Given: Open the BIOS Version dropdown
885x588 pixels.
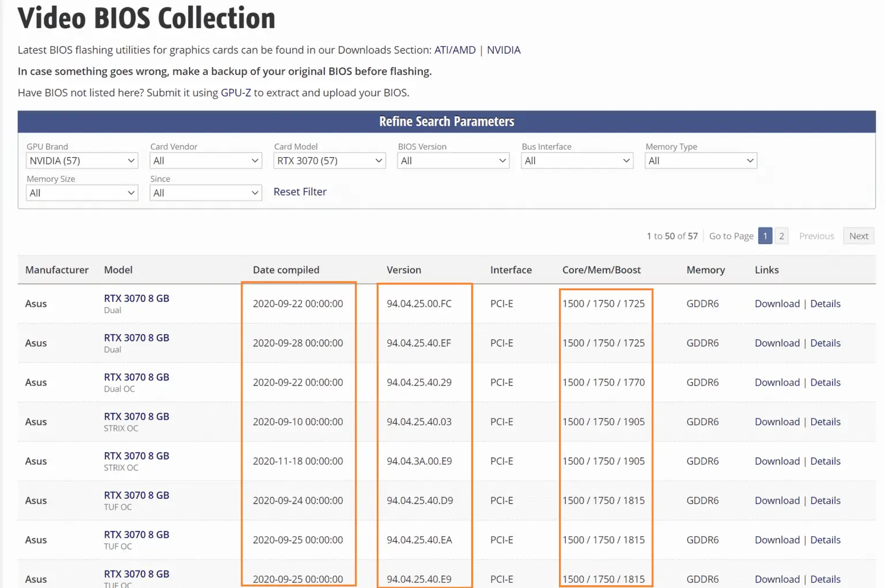Looking at the screenshot, I should (x=453, y=161).
